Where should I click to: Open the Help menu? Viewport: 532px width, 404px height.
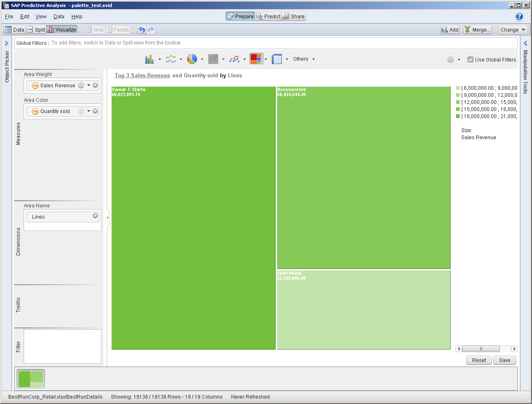click(77, 17)
